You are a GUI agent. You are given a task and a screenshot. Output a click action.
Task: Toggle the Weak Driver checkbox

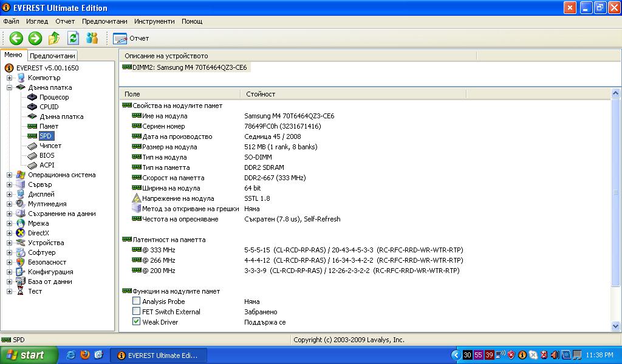click(x=137, y=322)
